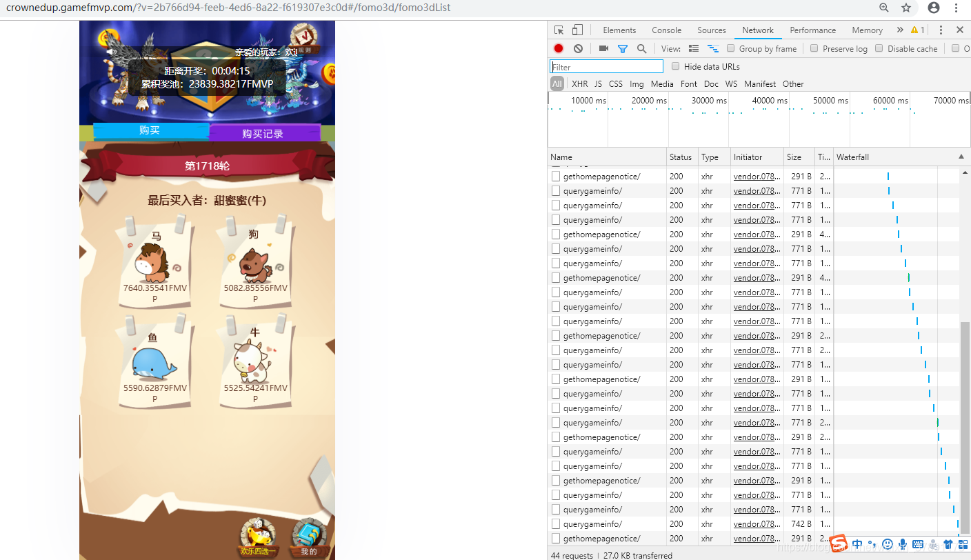Image resolution: width=971 pixels, height=560 pixels.
Task: Click the Sogou input S logo
Action: pos(838,543)
